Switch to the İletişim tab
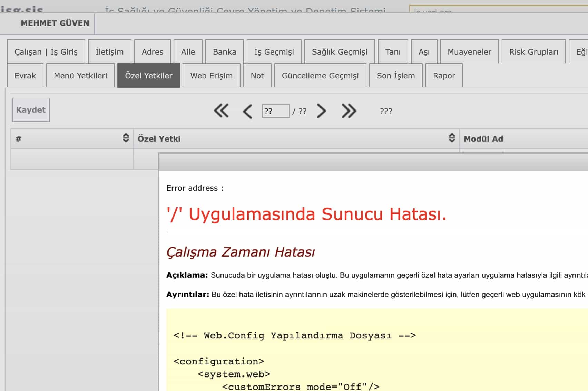 pyautogui.click(x=109, y=52)
